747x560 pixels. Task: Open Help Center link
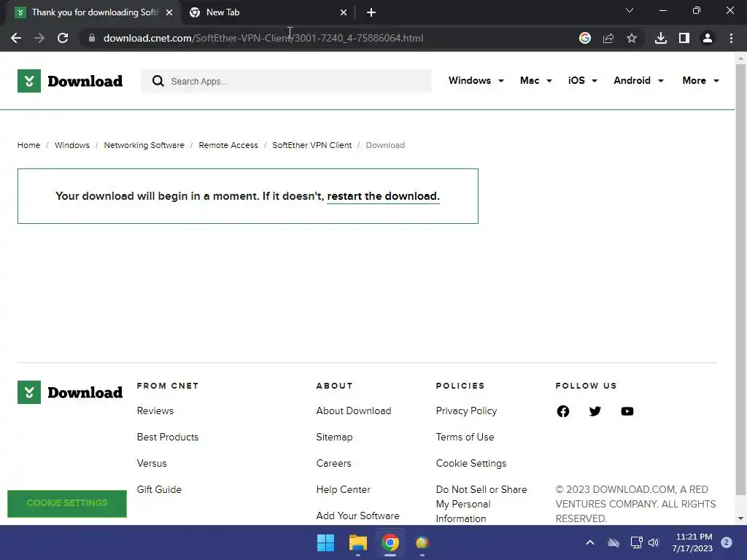[x=343, y=489]
